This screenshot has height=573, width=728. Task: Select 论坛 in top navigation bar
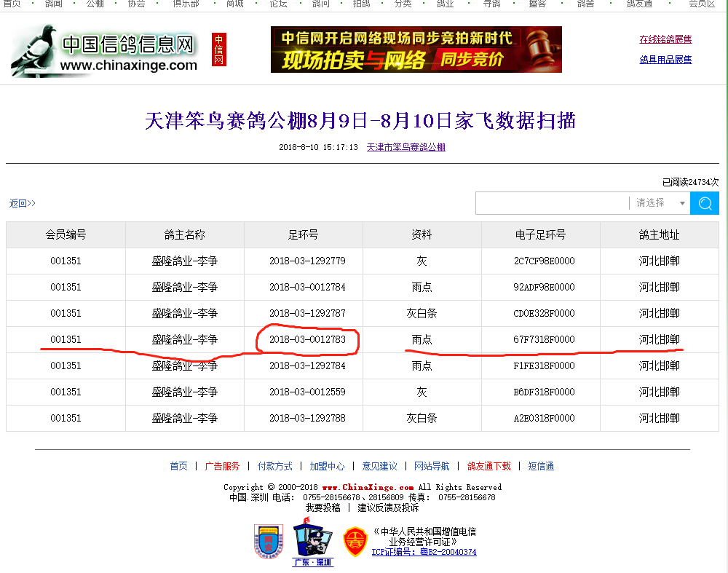(278, 4)
